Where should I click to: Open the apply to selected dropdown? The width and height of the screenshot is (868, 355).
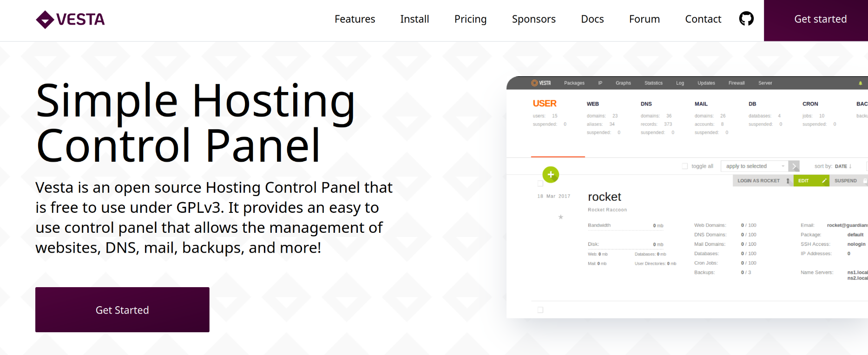point(755,166)
